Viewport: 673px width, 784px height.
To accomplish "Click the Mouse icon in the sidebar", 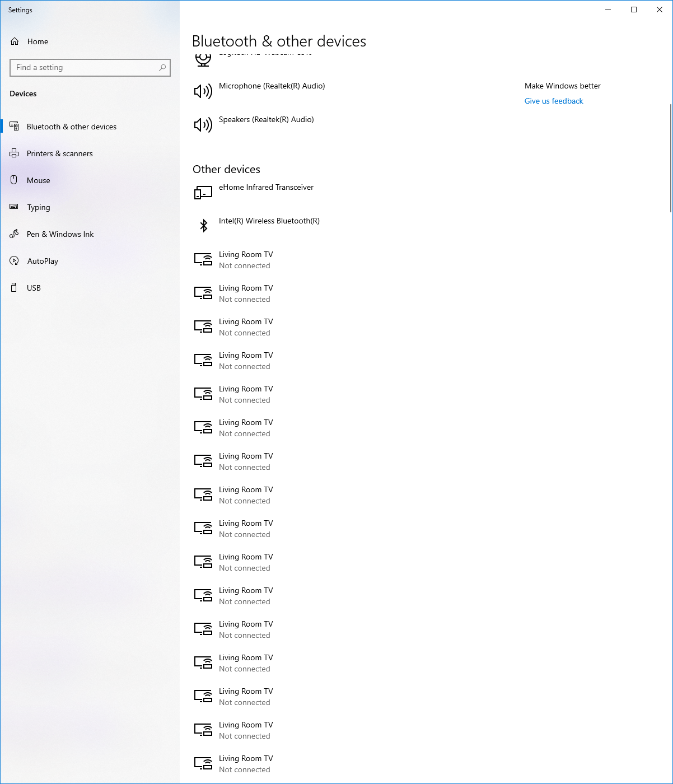I will pyautogui.click(x=14, y=180).
